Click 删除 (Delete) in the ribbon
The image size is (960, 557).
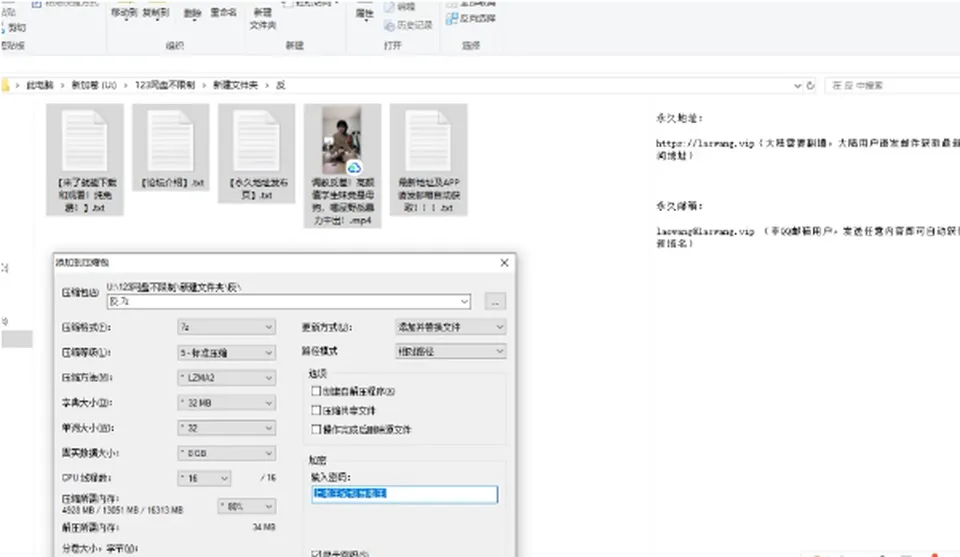click(193, 13)
